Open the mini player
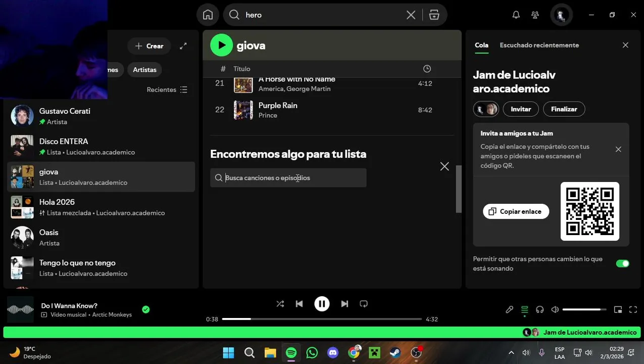Screen dimensions: 644x364 click(x=618, y=309)
